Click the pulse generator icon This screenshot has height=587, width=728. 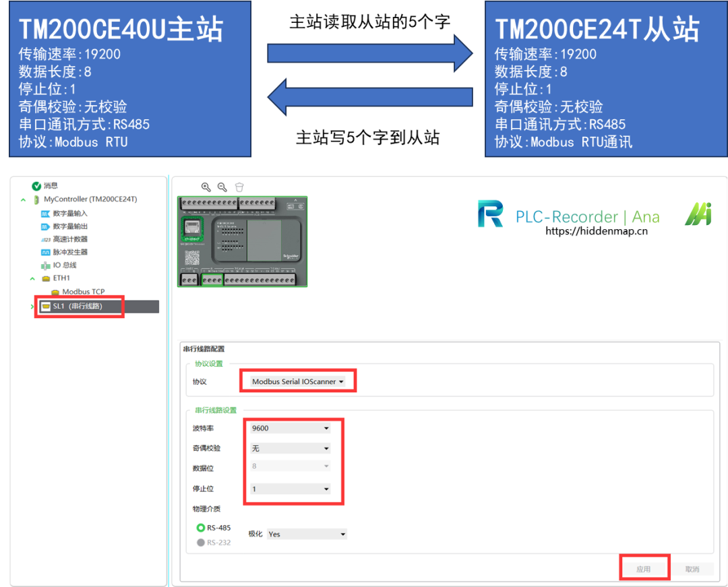pos(46,253)
